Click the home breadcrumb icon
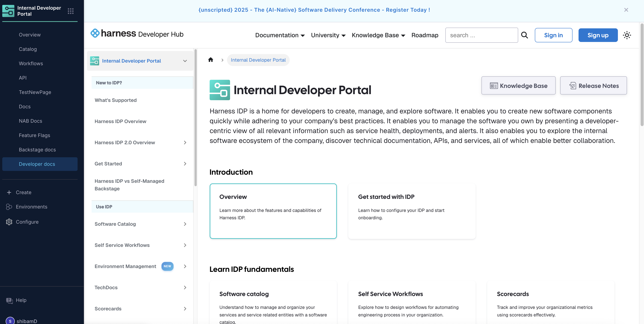This screenshot has width=644, height=324. point(211,60)
